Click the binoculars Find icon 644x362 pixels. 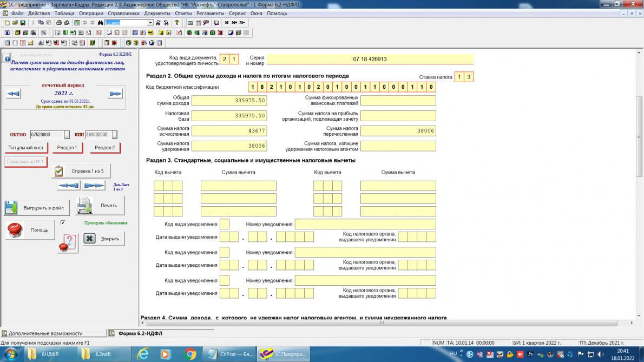pos(100,23)
